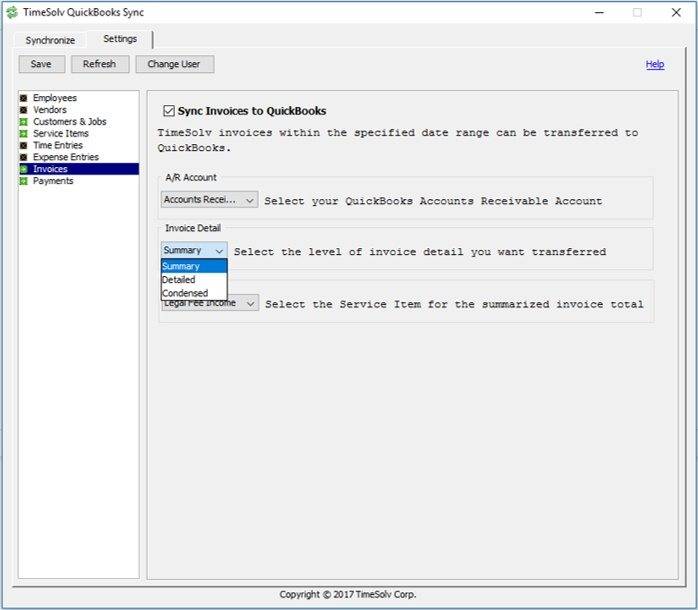Click the green status icon beside Customers & Jobs

(x=24, y=122)
